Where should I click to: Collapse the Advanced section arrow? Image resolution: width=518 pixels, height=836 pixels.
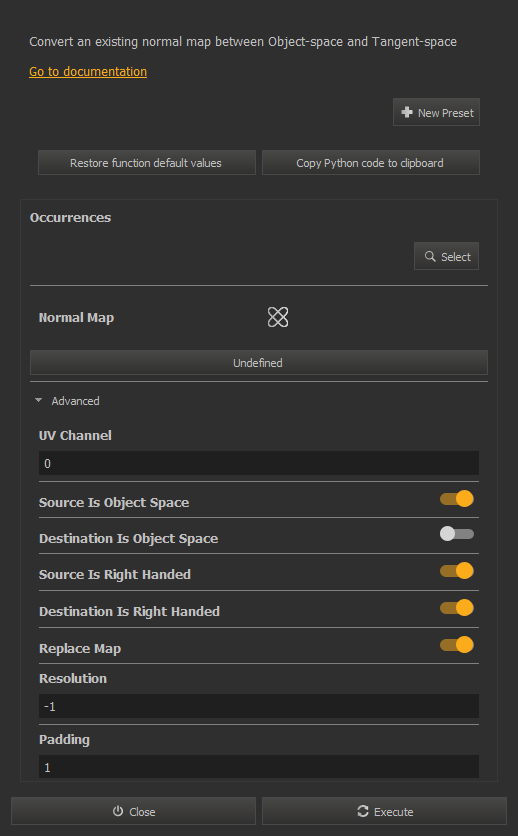click(38, 400)
